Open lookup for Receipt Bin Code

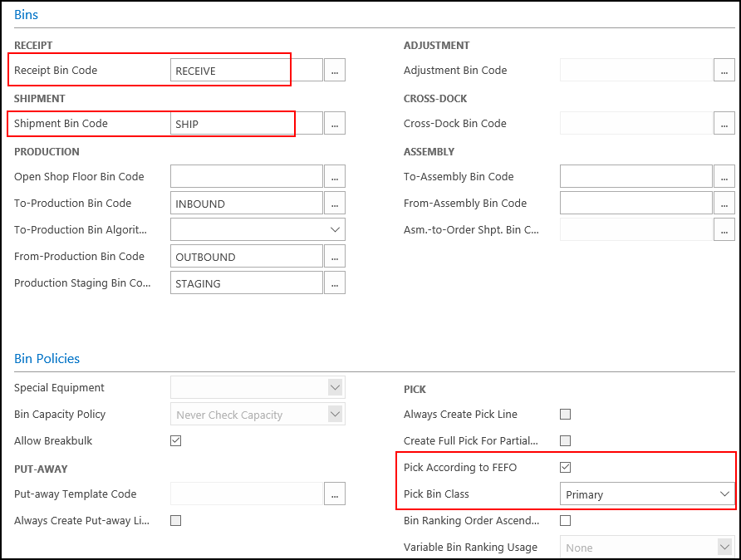[x=335, y=71]
